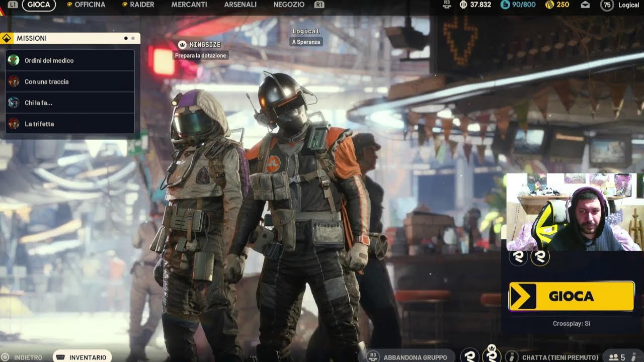Click the A Speranza status label
This screenshot has height=362, width=644.
(306, 42)
